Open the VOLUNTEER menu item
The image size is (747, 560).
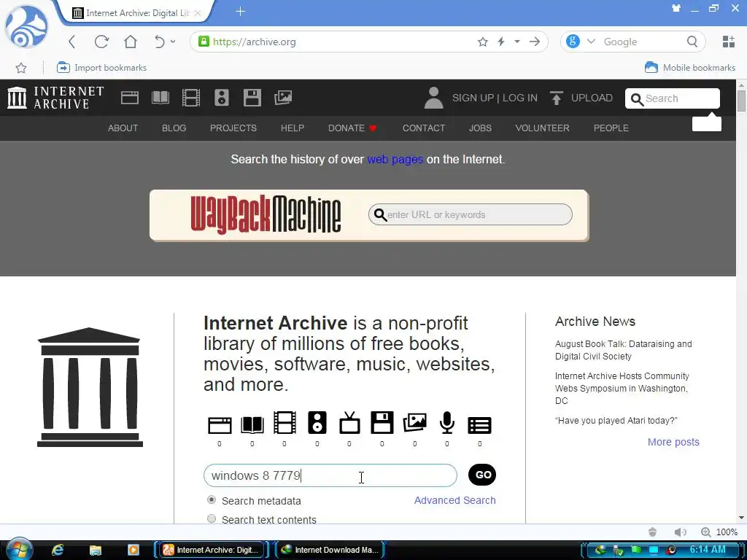(542, 128)
